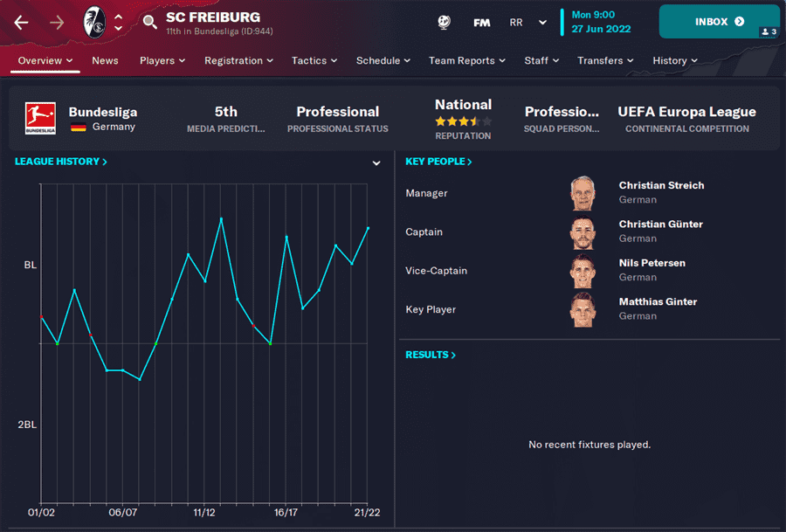Click the League History heading link
The height and width of the screenshot is (532, 786).
pyautogui.click(x=61, y=162)
